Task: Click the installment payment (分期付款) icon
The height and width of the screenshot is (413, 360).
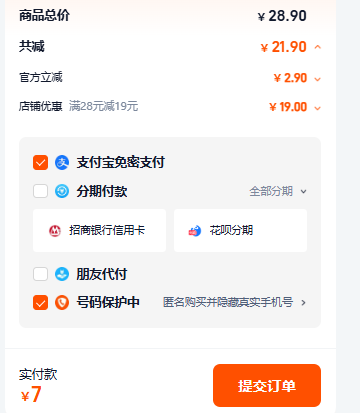Action: [x=62, y=191]
